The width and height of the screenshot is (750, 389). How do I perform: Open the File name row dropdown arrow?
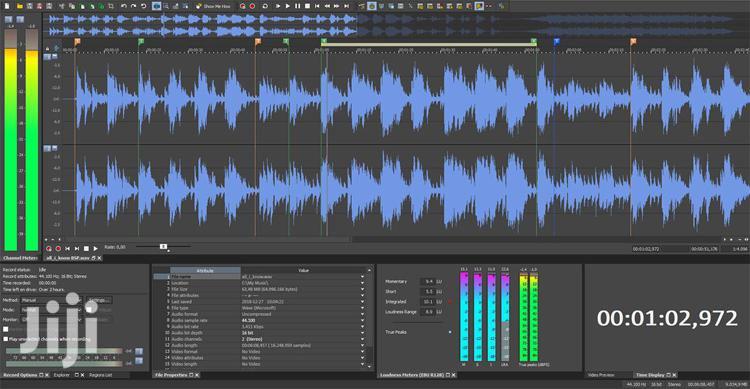tap(362, 277)
